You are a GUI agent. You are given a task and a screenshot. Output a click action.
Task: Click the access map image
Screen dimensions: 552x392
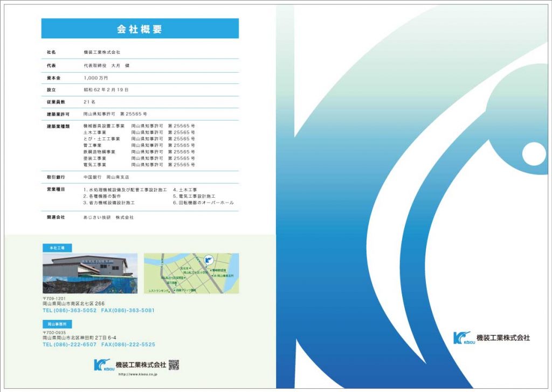(191, 274)
